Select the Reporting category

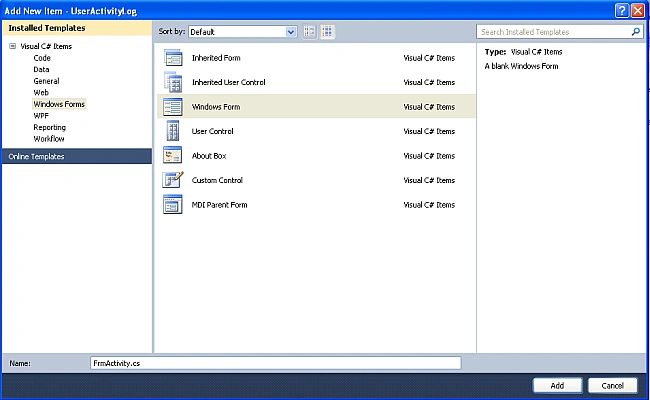[x=49, y=127]
